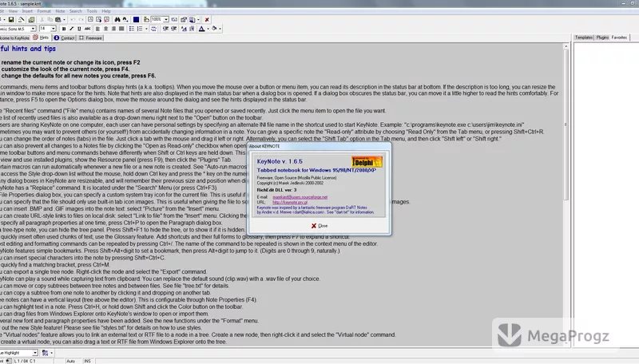
Task: Click the Undo arrow in main toolbar
Action: (x=73, y=19)
